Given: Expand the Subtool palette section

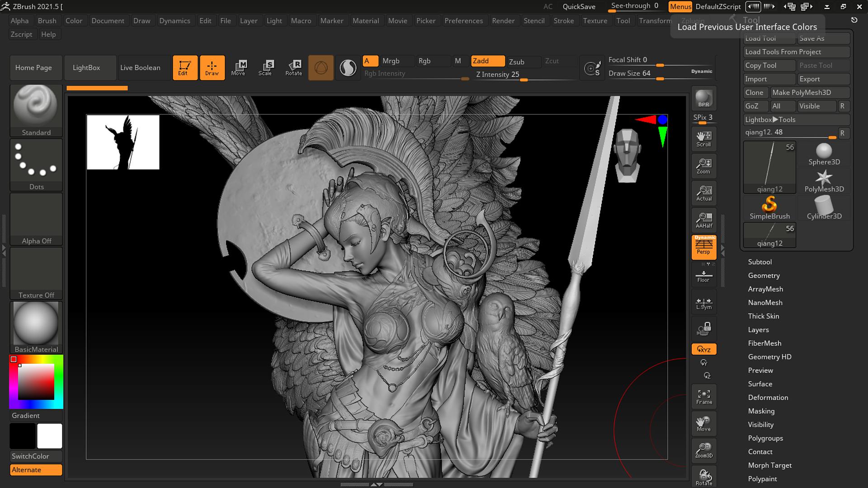Looking at the screenshot, I should click(760, 262).
